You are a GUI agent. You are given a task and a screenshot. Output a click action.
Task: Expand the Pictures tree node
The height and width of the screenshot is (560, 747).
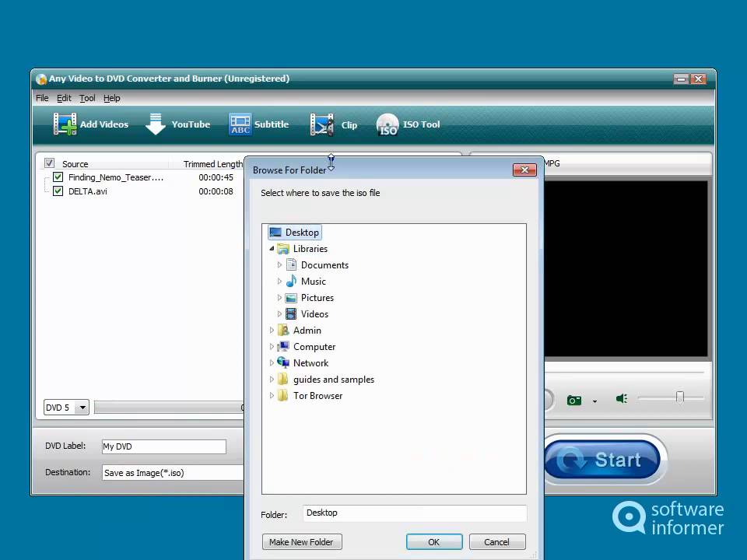[279, 298]
